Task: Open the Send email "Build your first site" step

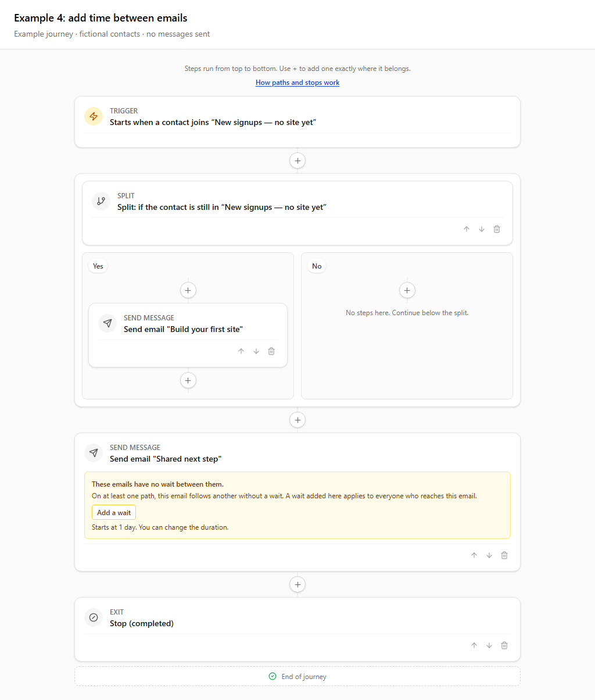Action: [183, 329]
